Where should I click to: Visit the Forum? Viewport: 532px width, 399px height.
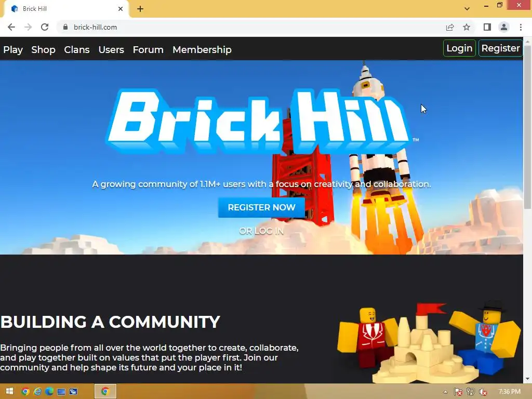pos(148,50)
